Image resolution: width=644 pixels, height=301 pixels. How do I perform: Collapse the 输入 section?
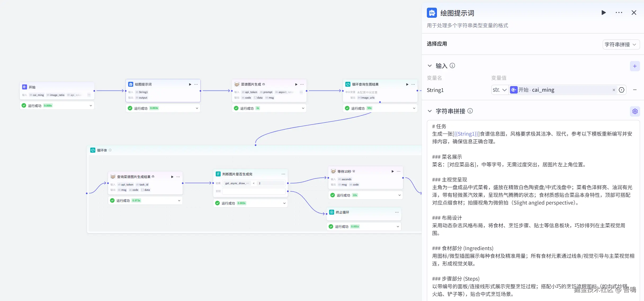click(430, 66)
